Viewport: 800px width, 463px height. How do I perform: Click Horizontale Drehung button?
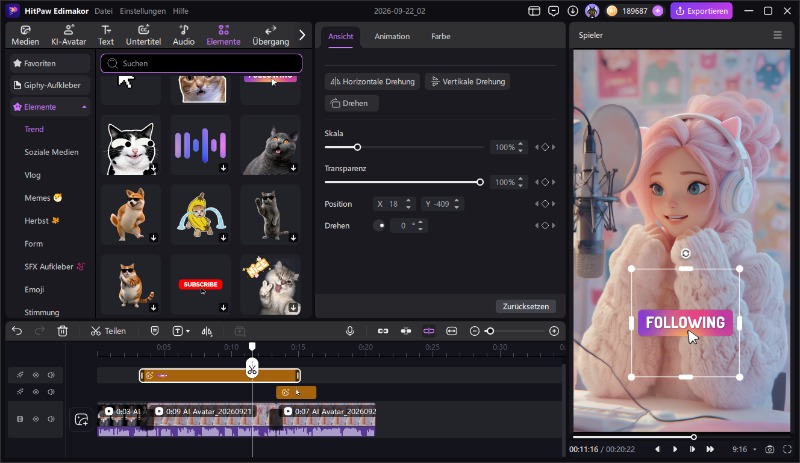pyautogui.click(x=372, y=81)
